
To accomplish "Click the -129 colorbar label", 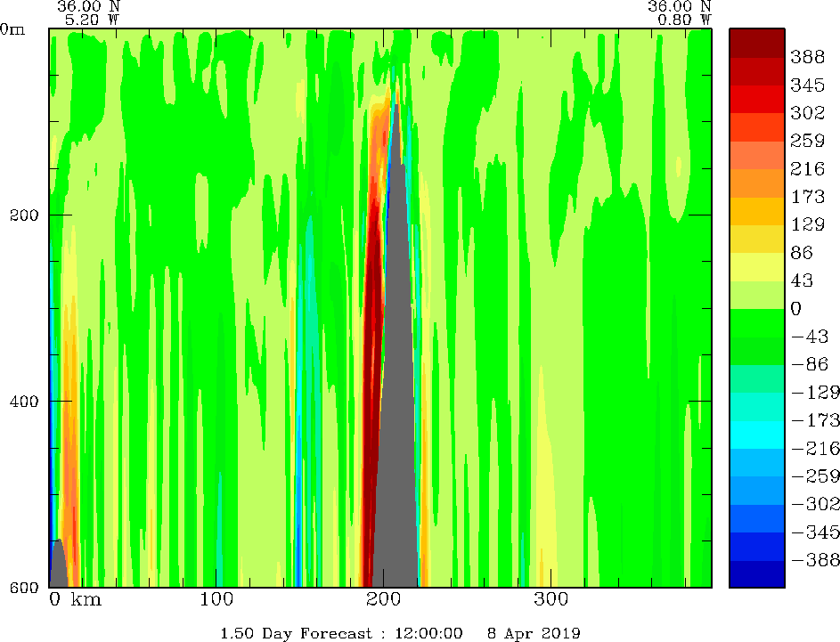I will point(815,392).
